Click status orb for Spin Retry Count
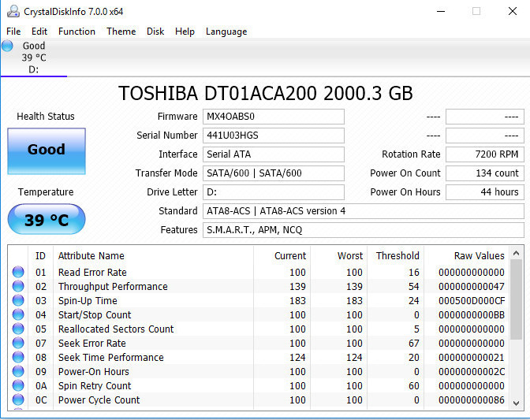This screenshot has width=530, height=420. point(18,385)
